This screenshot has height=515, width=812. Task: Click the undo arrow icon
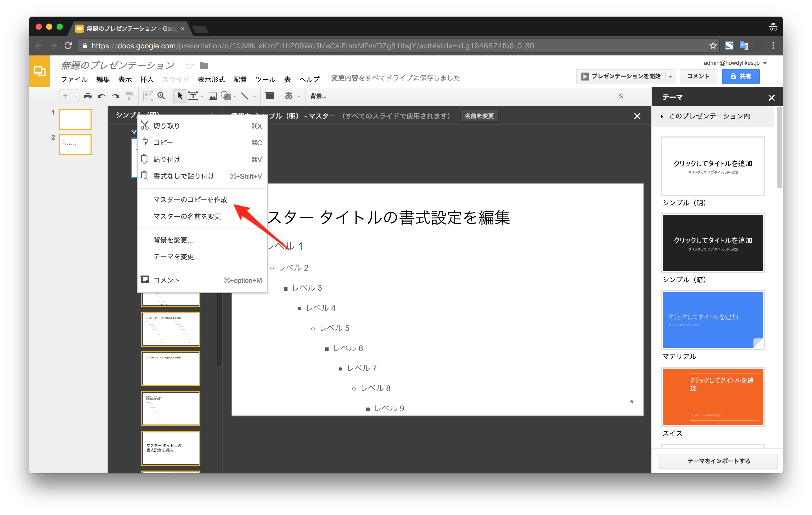pos(101,96)
